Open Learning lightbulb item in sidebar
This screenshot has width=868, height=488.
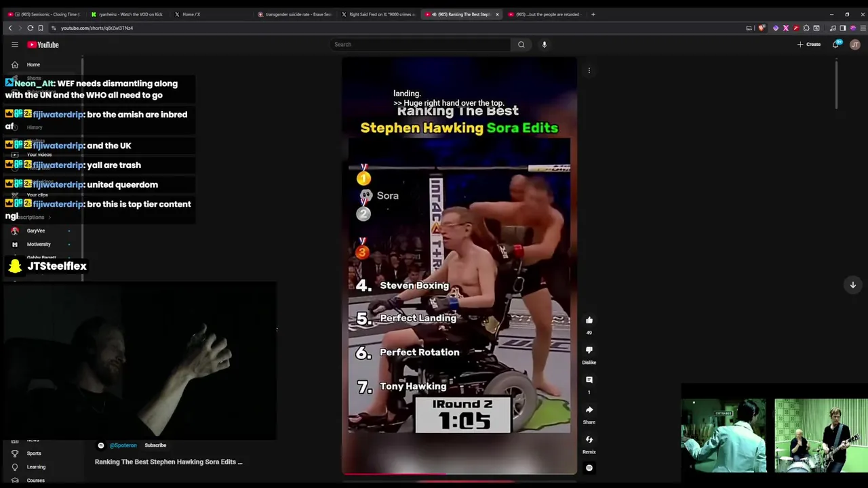click(x=15, y=467)
